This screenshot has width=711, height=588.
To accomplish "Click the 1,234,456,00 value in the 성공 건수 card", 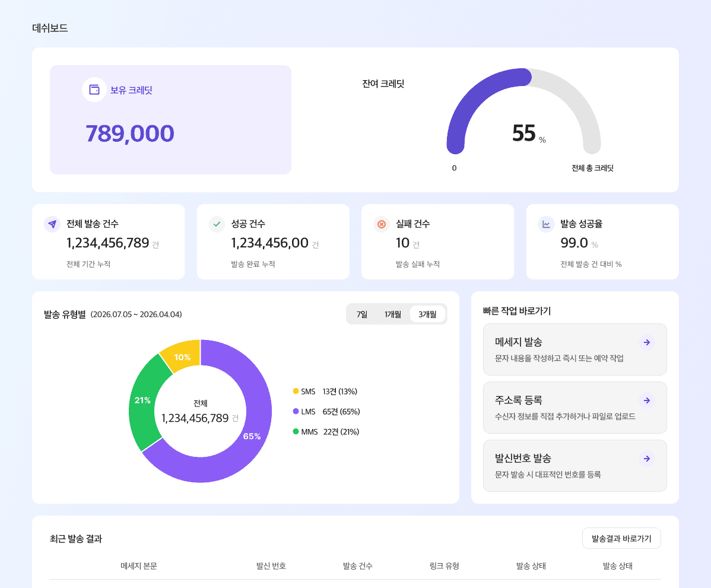I will [270, 243].
